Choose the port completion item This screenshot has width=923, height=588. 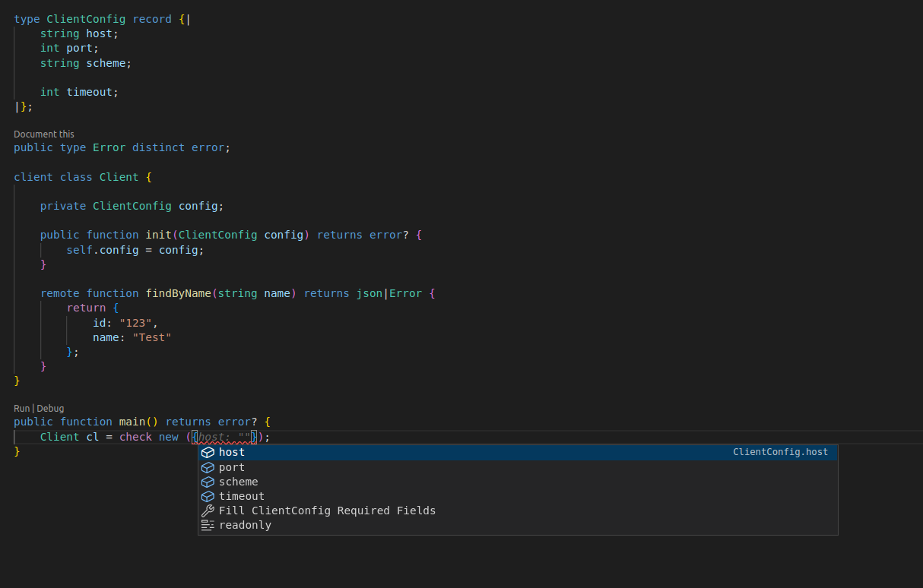[x=518, y=467]
